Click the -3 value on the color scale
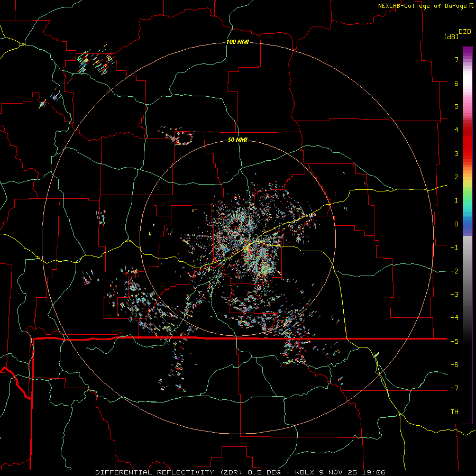Screen dimensions: 476x476 click(454, 295)
